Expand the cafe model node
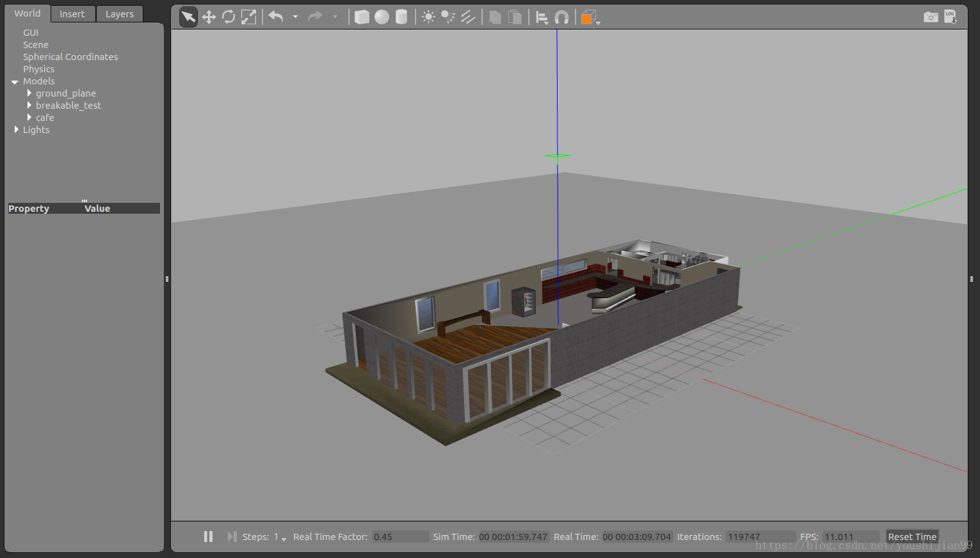Screen dimensions: 980x558 coord(29,118)
